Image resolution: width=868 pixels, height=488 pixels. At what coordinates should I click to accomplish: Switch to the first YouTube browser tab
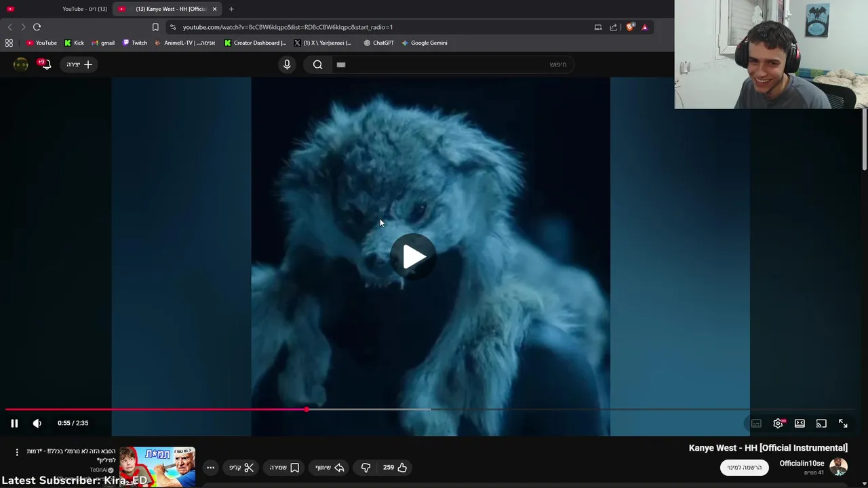point(57,9)
